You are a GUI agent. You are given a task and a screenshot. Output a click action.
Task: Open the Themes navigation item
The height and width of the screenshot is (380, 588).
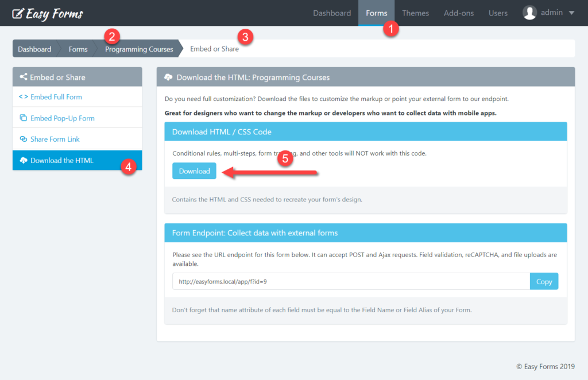[x=415, y=13]
